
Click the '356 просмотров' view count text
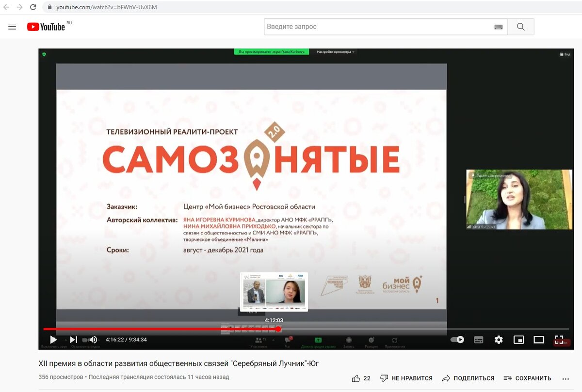[x=61, y=377]
